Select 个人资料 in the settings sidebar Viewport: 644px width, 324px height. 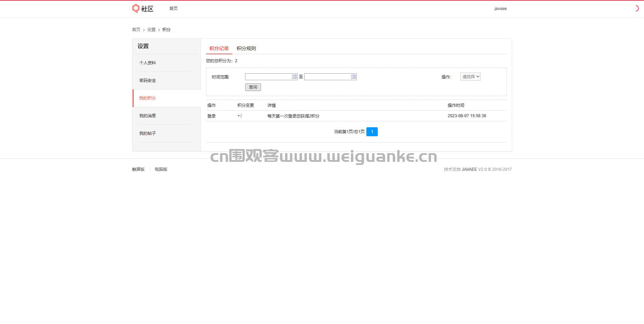pos(148,63)
